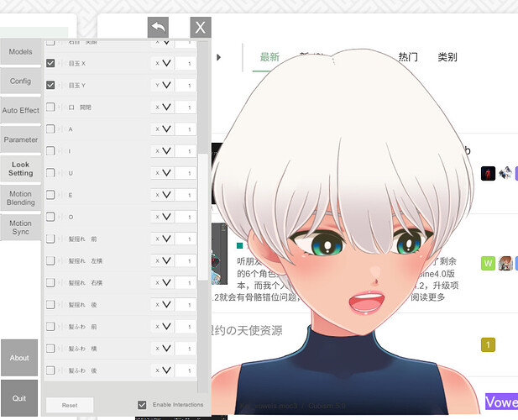
Task: Switch to the Models tab
Action: tap(20, 52)
